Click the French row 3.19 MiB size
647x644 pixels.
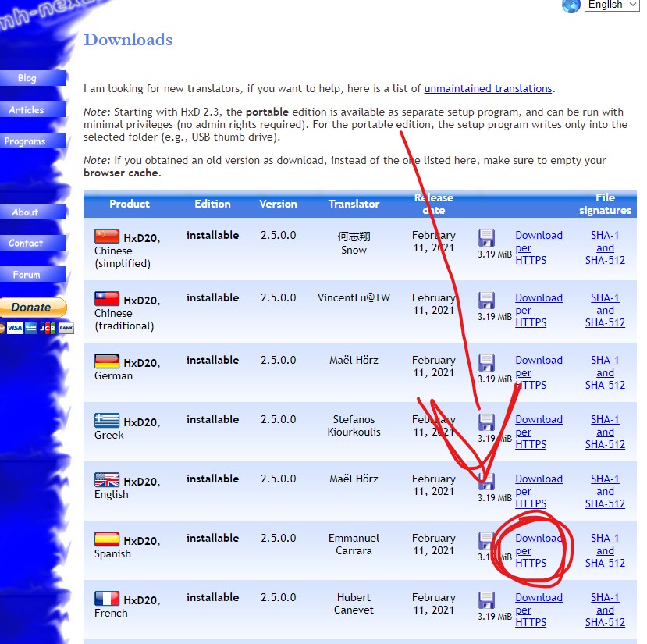(494, 617)
